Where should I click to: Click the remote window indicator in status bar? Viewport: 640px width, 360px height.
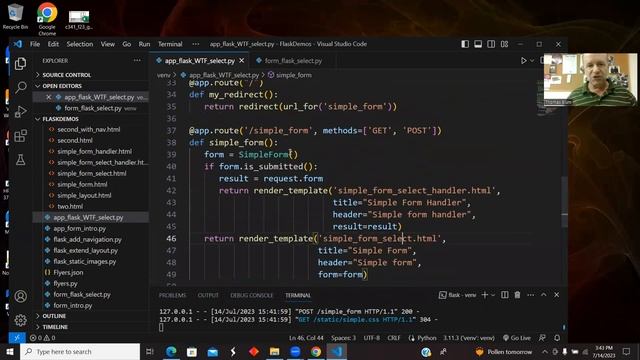coord(17,338)
